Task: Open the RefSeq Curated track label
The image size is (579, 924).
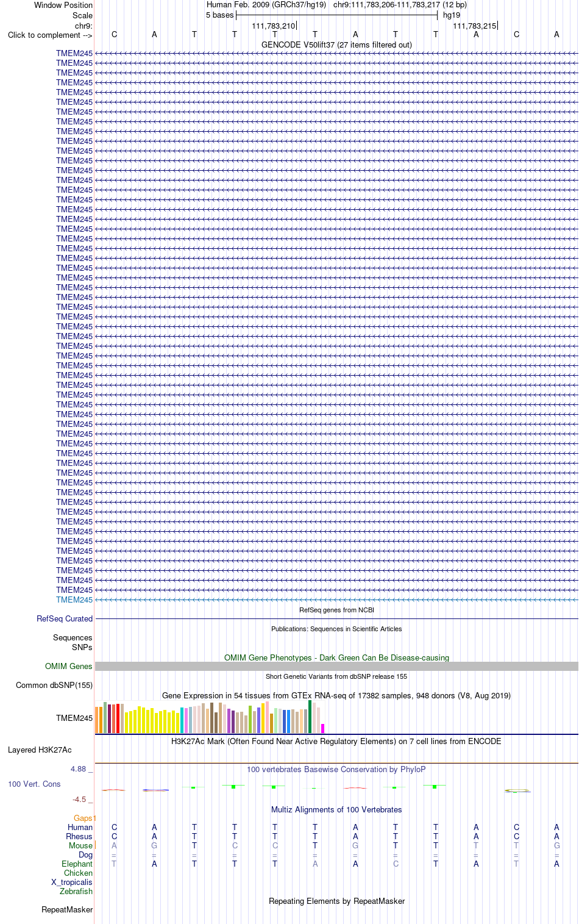Action: tap(65, 618)
